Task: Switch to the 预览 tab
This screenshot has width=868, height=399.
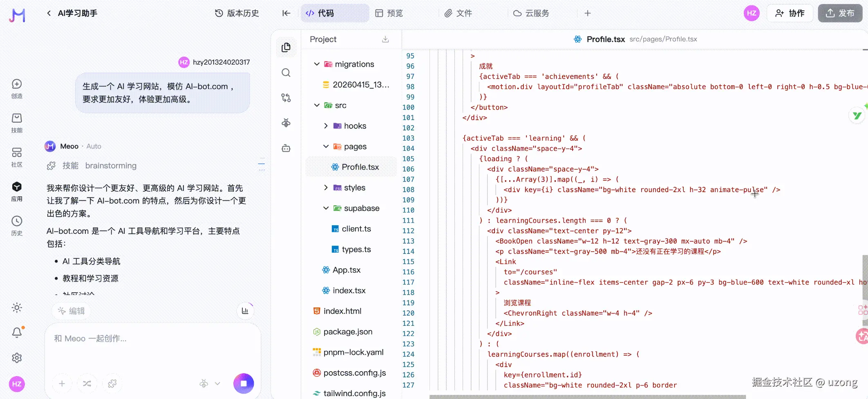Action: click(389, 13)
